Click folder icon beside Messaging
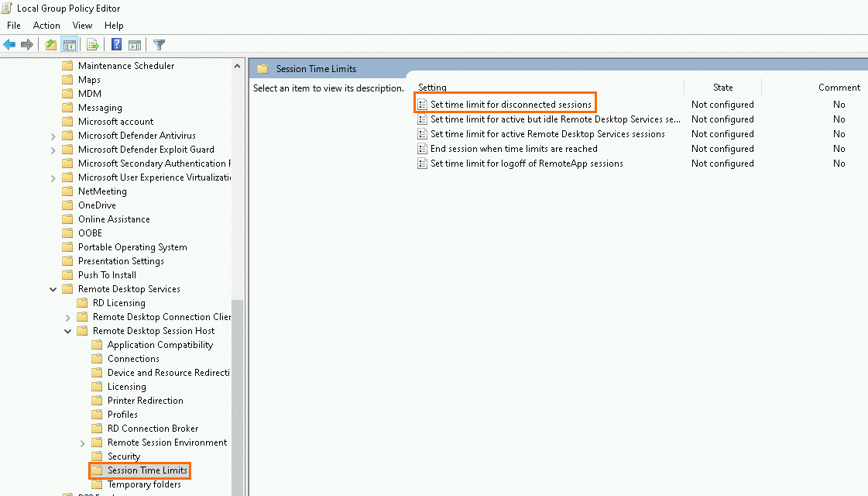The width and height of the screenshot is (868, 496). (67, 108)
